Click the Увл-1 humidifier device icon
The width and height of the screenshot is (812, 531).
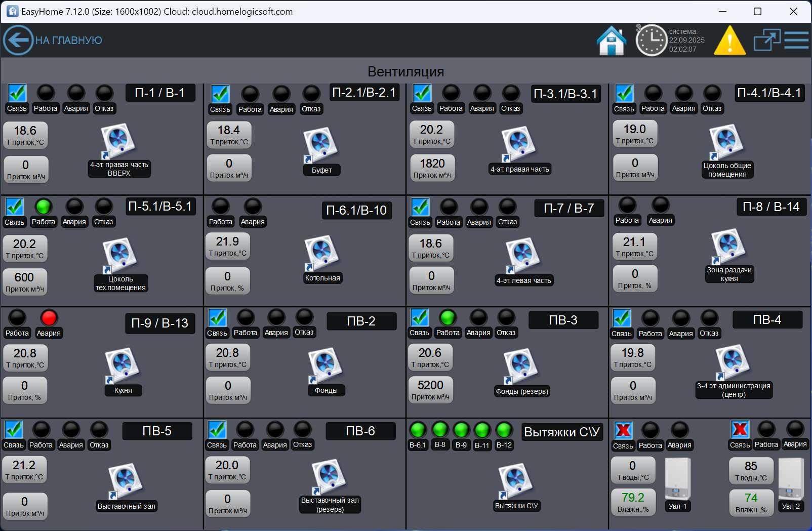point(677,479)
